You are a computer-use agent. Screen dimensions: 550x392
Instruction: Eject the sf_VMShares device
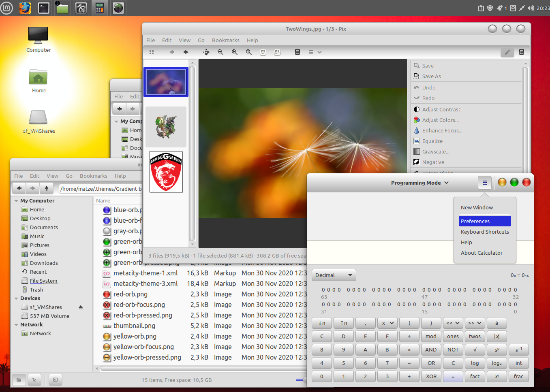(81, 307)
